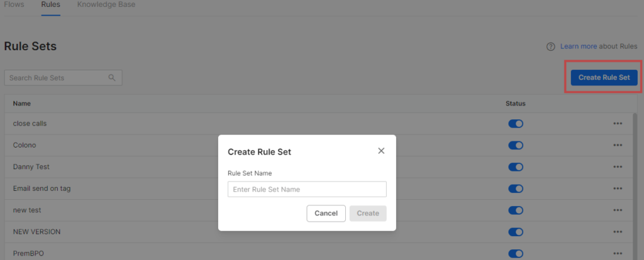Switch to the Flows tab
644x260 pixels.
14,4
